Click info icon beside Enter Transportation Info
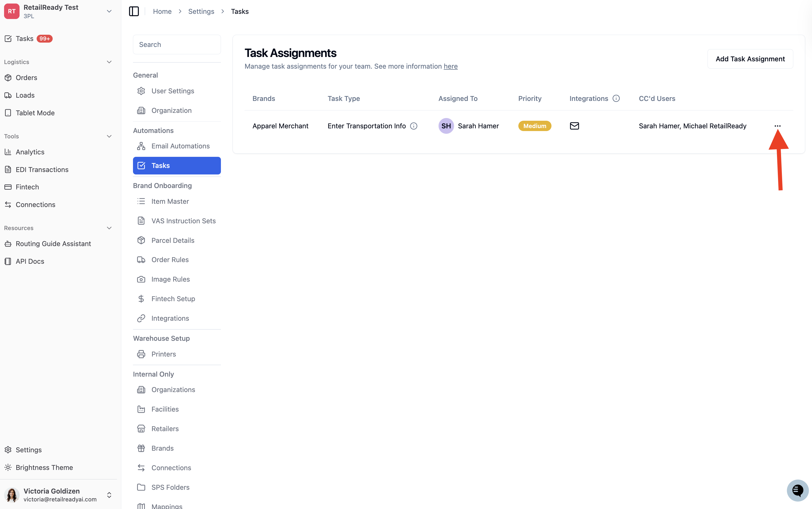Image resolution: width=812 pixels, height=509 pixels. pos(413,126)
